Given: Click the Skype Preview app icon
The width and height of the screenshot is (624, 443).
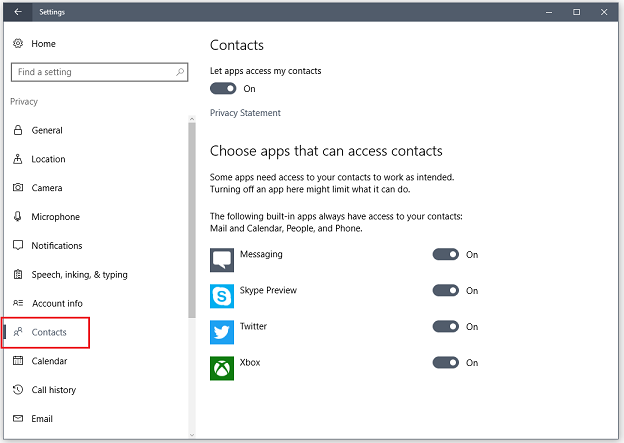Looking at the screenshot, I should coord(222,296).
